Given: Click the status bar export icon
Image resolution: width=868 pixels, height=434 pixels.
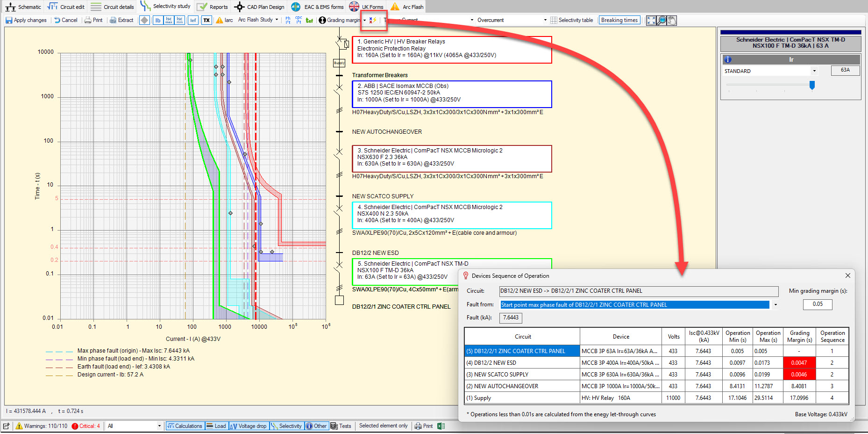Looking at the screenshot, I should 7,426.
